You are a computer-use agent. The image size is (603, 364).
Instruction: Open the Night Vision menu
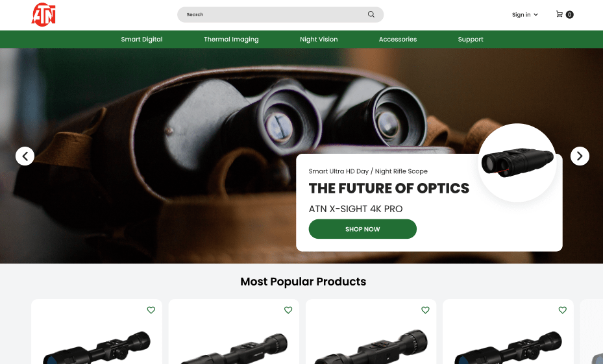pos(319,39)
